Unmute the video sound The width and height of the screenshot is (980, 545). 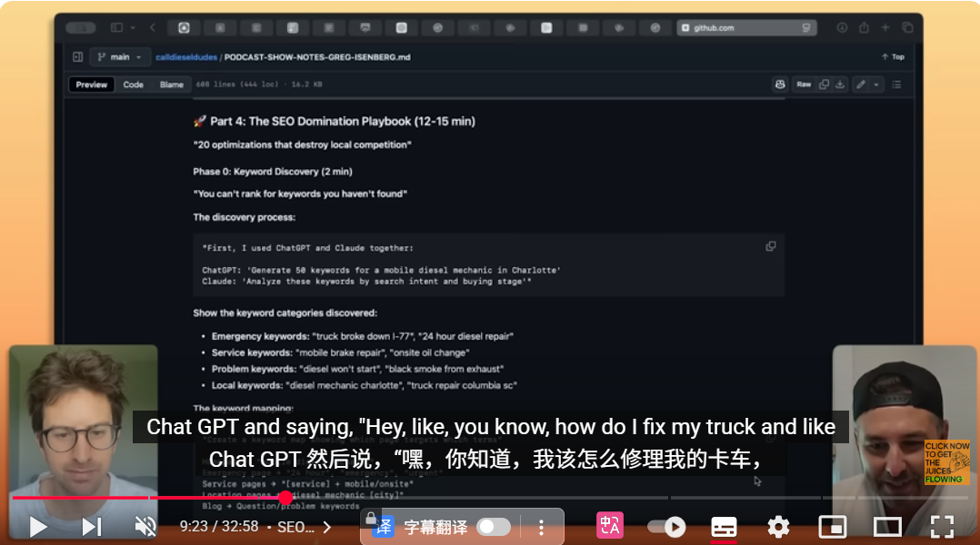click(x=145, y=527)
